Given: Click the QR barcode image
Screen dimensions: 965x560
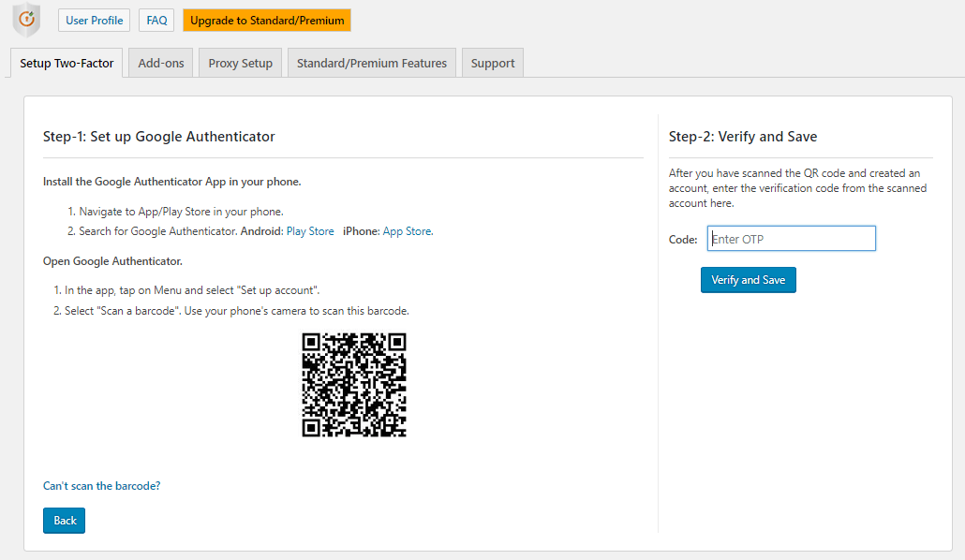Looking at the screenshot, I should coord(354,385).
